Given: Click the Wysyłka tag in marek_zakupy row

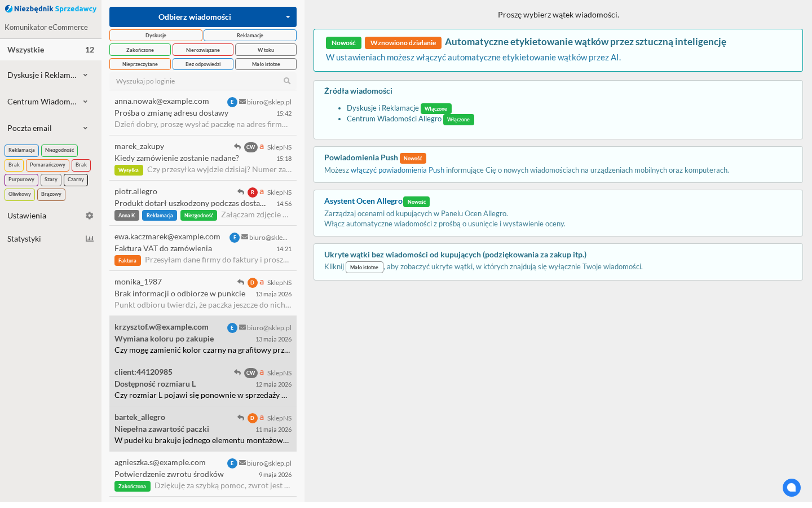Looking at the screenshot, I should [x=129, y=170].
